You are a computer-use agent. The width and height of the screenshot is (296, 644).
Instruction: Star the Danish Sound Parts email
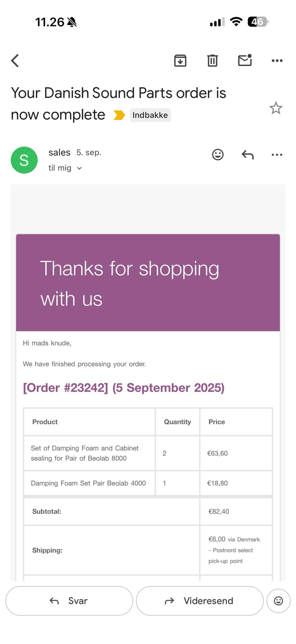tap(276, 108)
